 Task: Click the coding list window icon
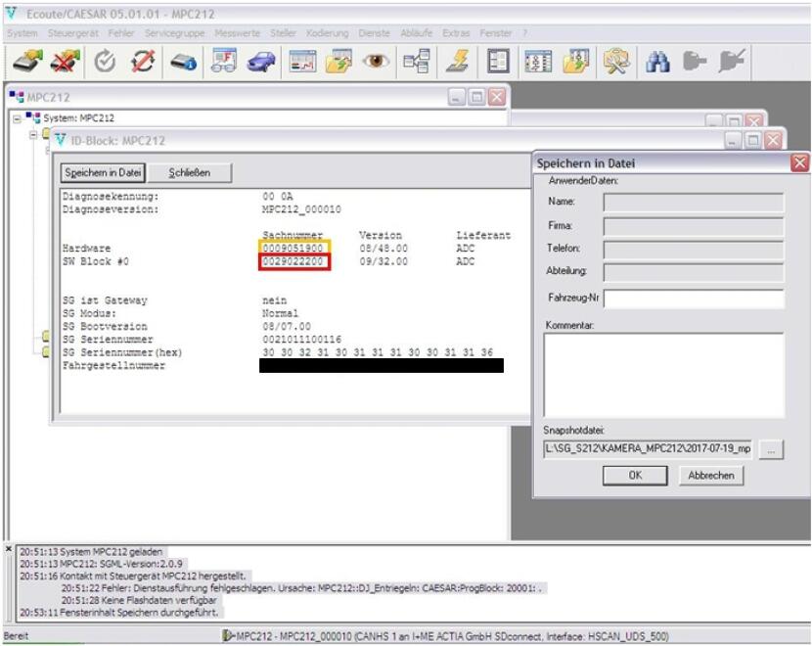tap(538, 62)
